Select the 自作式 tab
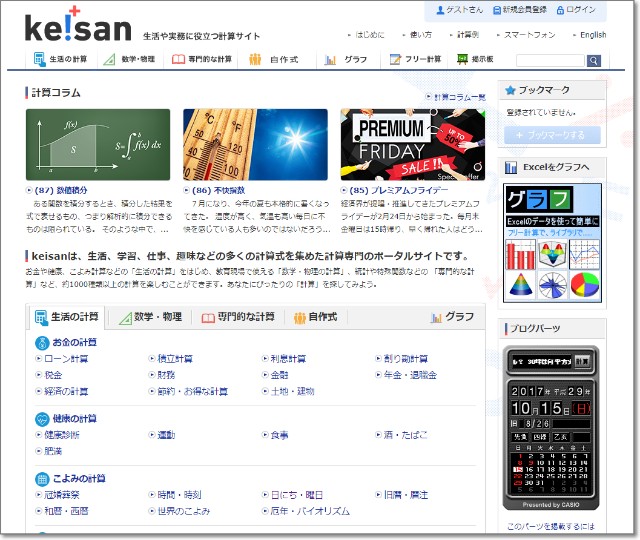 314,317
